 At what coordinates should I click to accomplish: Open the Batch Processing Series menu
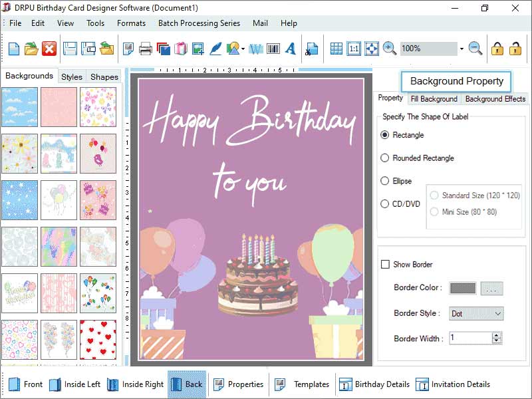[199, 23]
